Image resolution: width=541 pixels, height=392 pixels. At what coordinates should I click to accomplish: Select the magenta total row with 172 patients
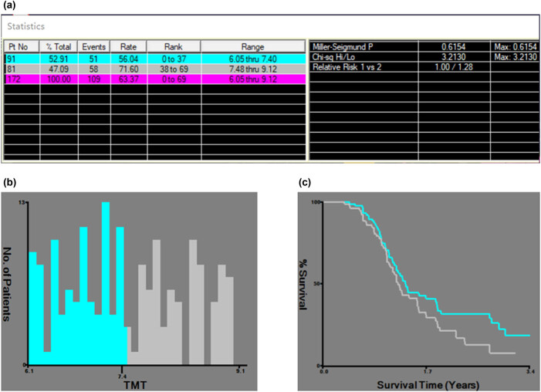click(154, 77)
